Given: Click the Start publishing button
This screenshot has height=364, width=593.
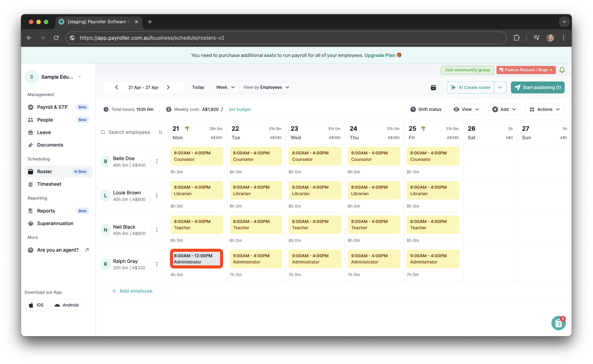Looking at the screenshot, I should (x=538, y=87).
